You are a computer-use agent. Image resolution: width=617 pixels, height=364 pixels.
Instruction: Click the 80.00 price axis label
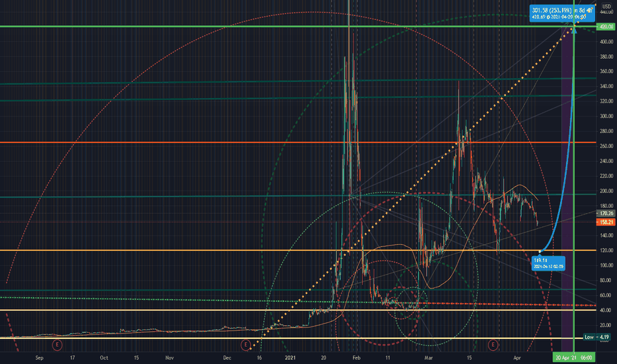click(x=606, y=280)
